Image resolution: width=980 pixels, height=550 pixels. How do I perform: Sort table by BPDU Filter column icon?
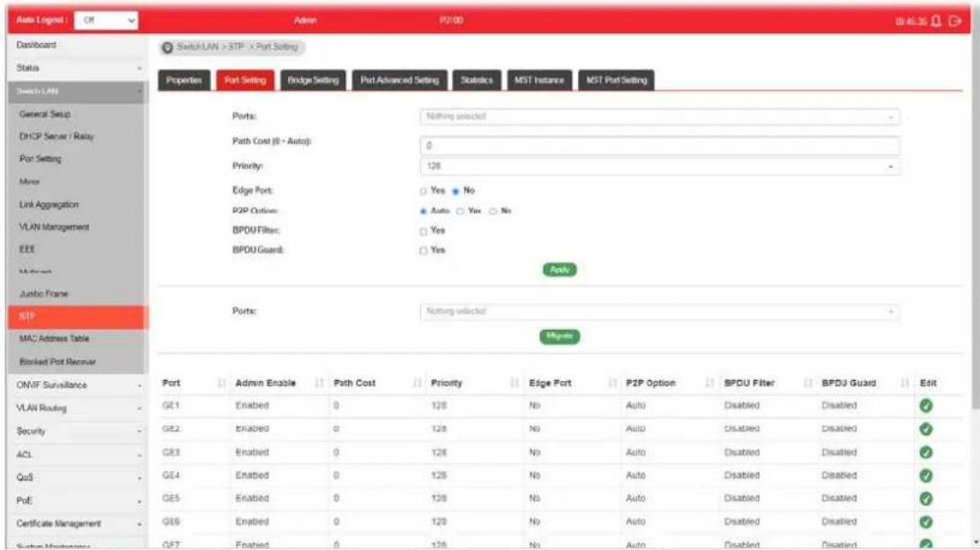tap(807, 383)
